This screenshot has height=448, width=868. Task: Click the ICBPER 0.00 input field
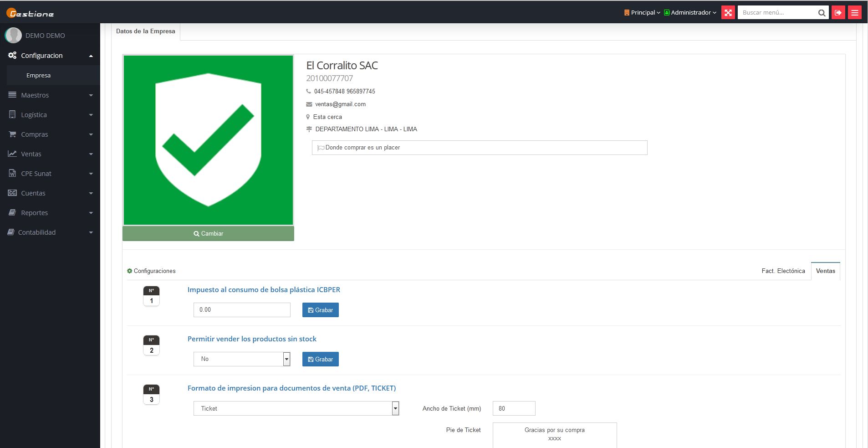pyautogui.click(x=242, y=310)
